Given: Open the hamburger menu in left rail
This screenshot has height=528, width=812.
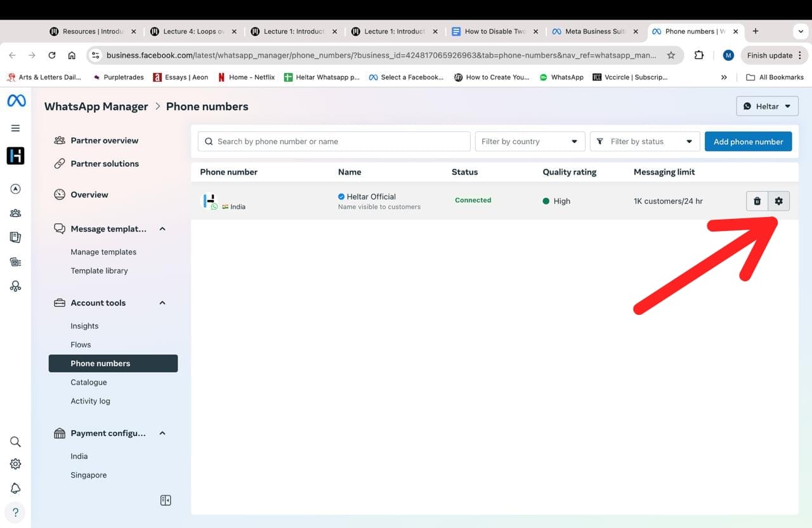Looking at the screenshot, I should (16, 128).
